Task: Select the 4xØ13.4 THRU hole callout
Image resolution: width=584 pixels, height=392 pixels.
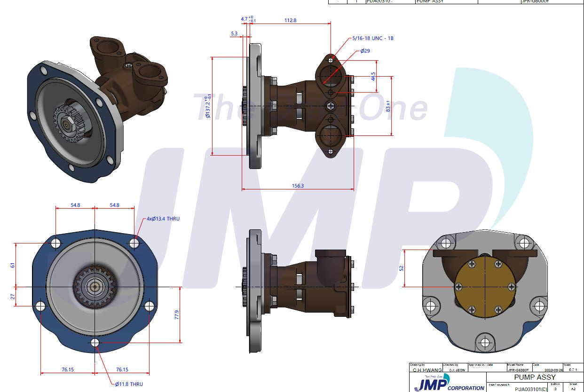Action: pyautogui.click(x=163, y=219)
